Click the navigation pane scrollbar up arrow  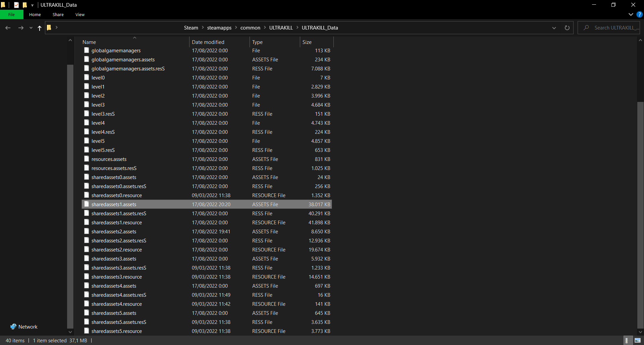(x=70, y=40)
